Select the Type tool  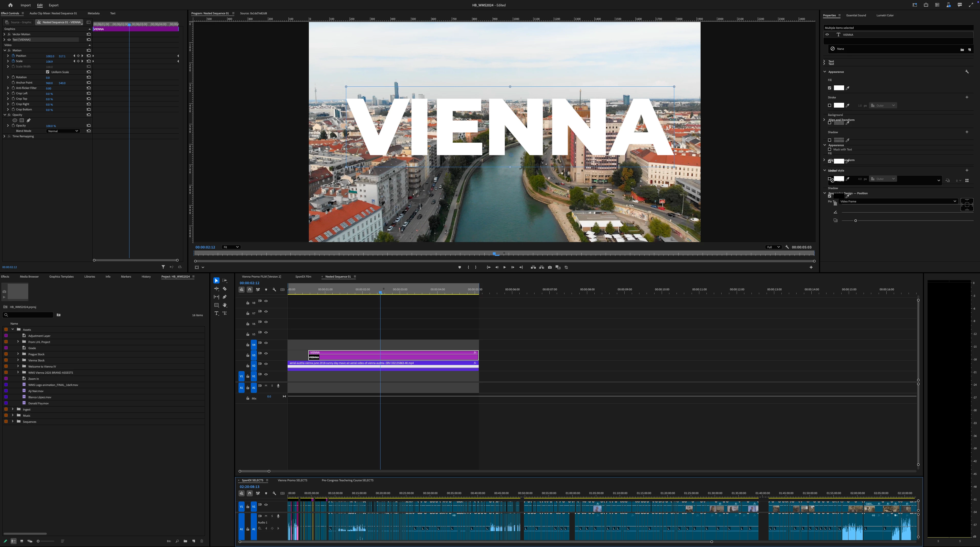[x=216, y=313]
